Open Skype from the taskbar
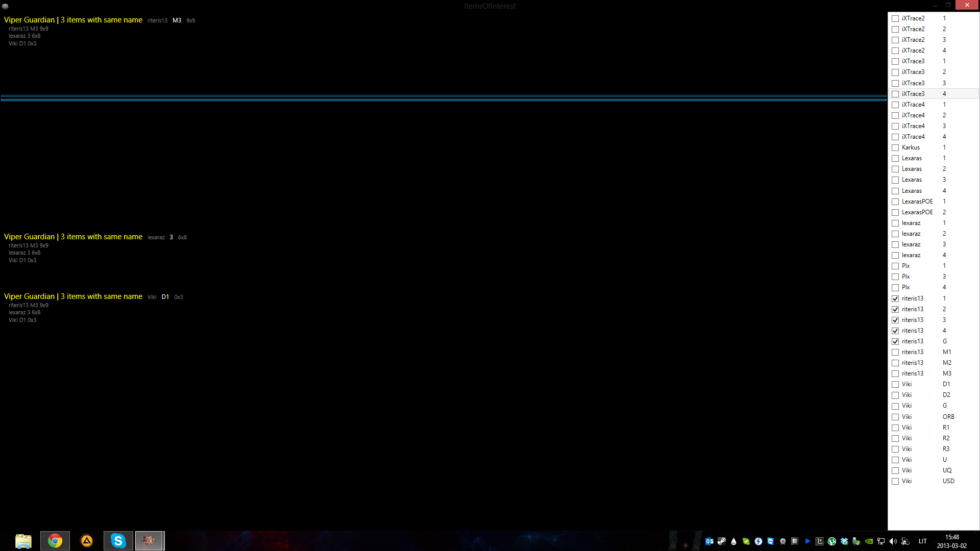The image size is (980, 551). (118, 541)
